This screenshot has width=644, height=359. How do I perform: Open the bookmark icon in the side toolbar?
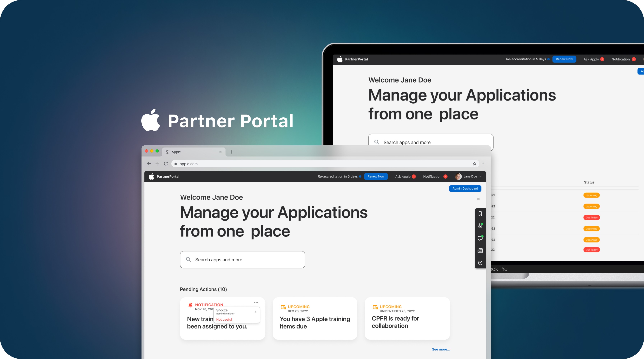tap(480, 214)
